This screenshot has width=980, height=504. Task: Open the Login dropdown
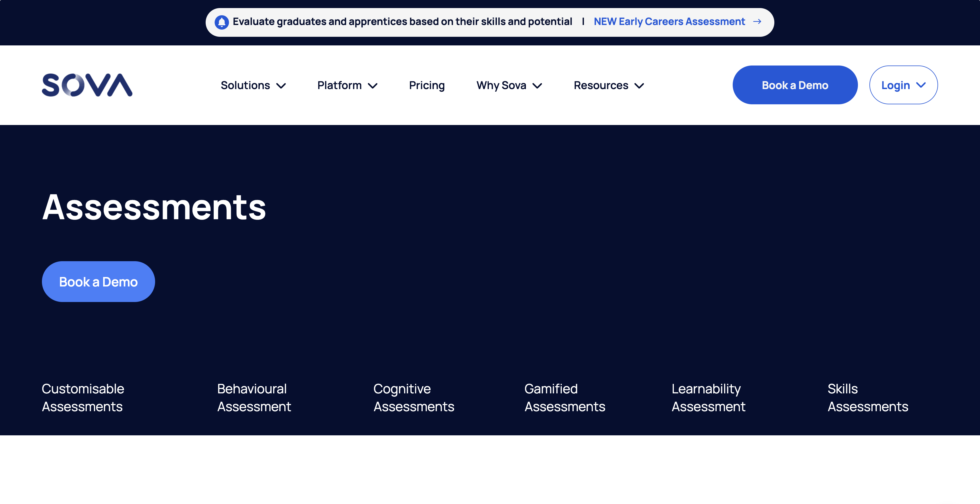click(x=904, y=85)
